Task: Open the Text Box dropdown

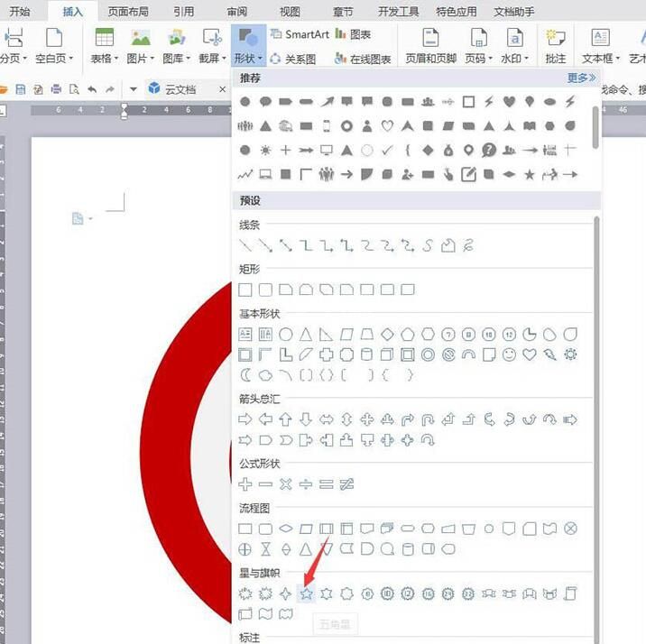Action: coord(601,45)
